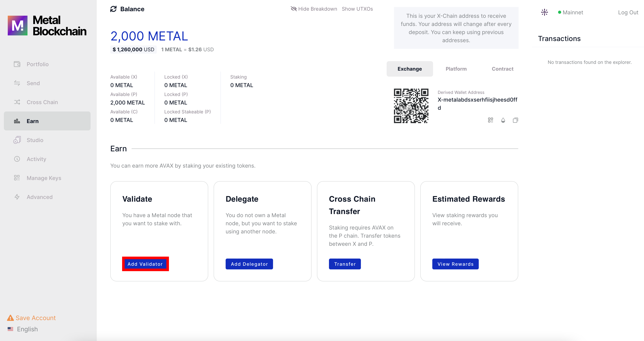Open Studio from sidebar
Screen dimensions: 644x341
click(x=35, y=140)
